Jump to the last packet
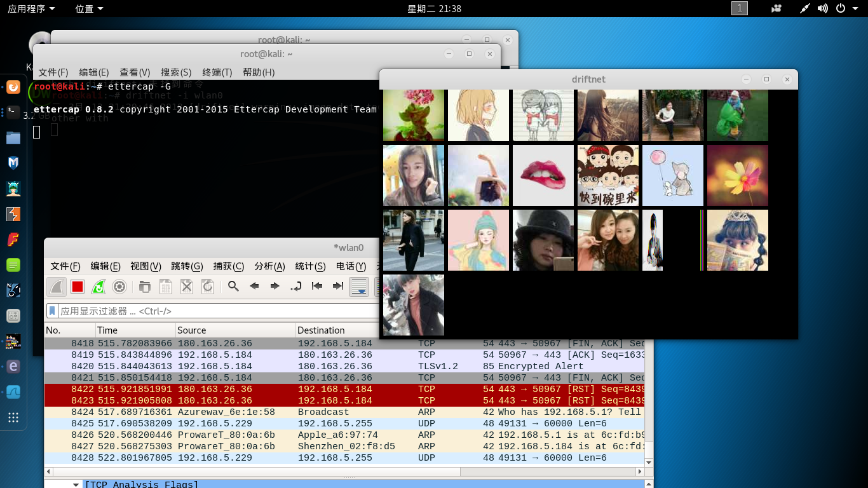 [337, 287]
